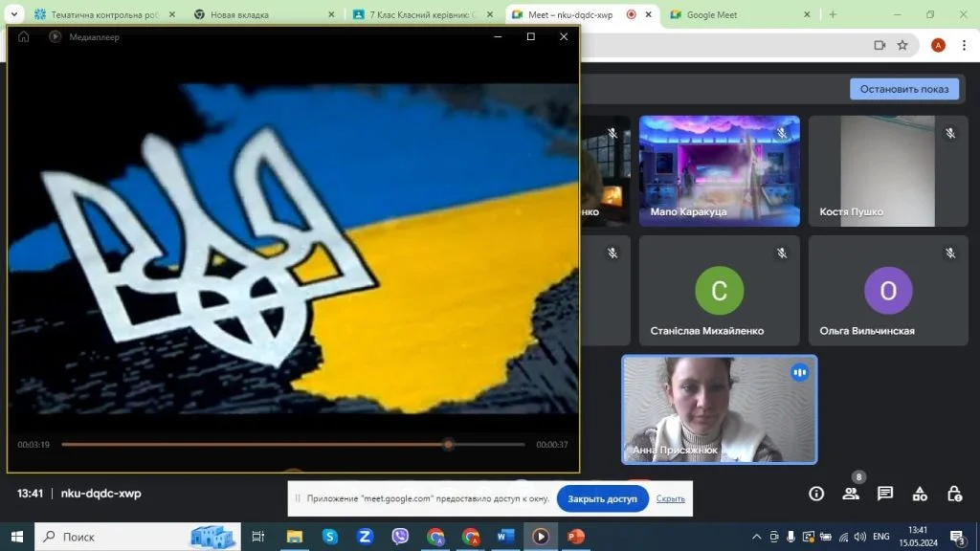Select Мапо Каракуца video tile

720,171
